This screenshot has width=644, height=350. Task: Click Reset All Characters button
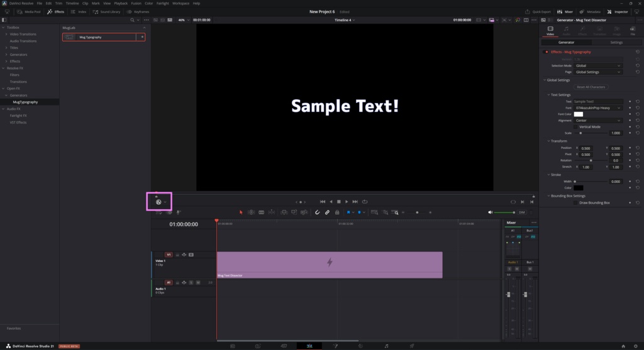[x=591, y=87]
